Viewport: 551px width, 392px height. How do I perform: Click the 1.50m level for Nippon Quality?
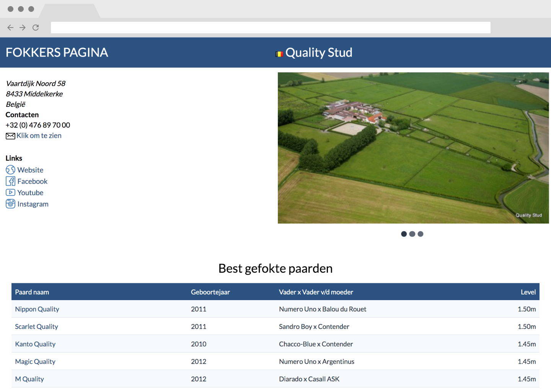pos(527,309)
